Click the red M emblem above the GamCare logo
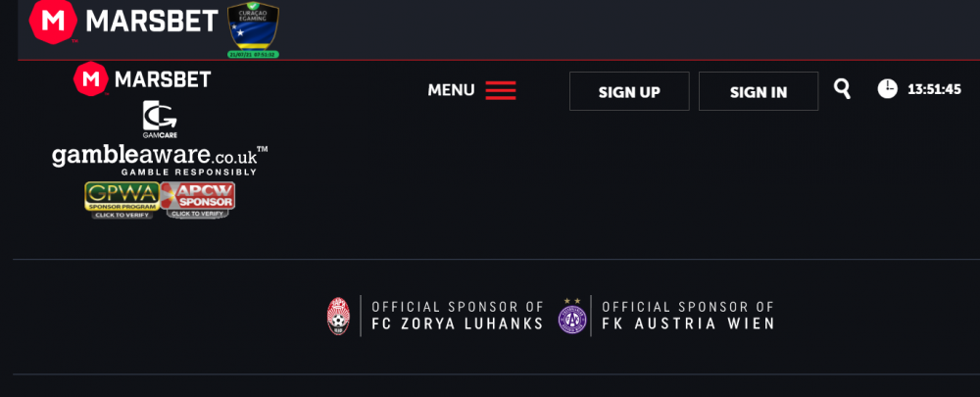980x397 pixels. (91, 78)
